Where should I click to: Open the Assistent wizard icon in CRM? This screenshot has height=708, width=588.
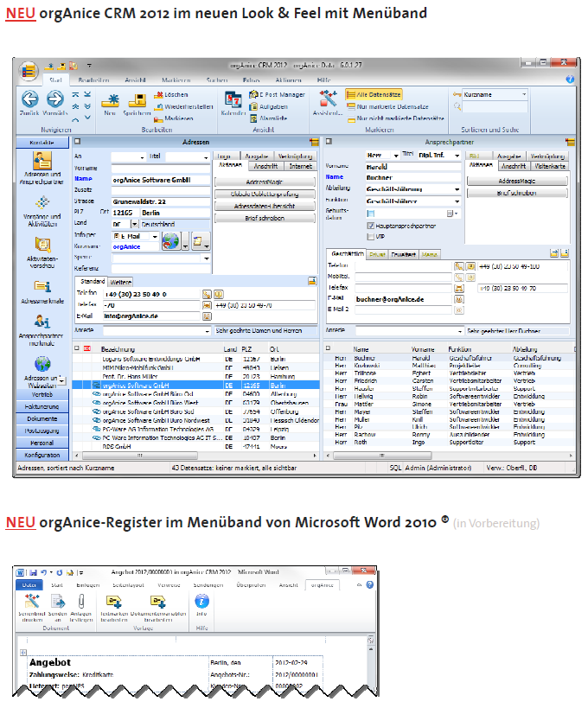[328, 99]
